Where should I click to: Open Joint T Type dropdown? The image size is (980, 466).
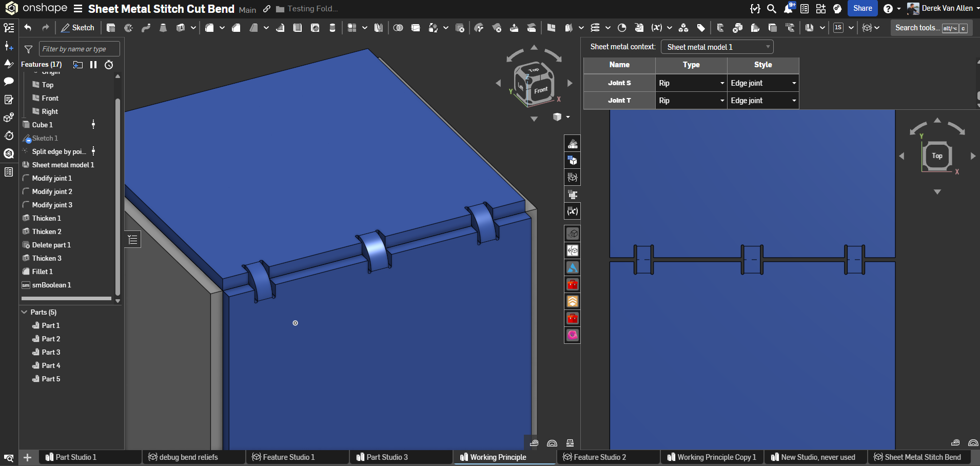click(691, 101)
